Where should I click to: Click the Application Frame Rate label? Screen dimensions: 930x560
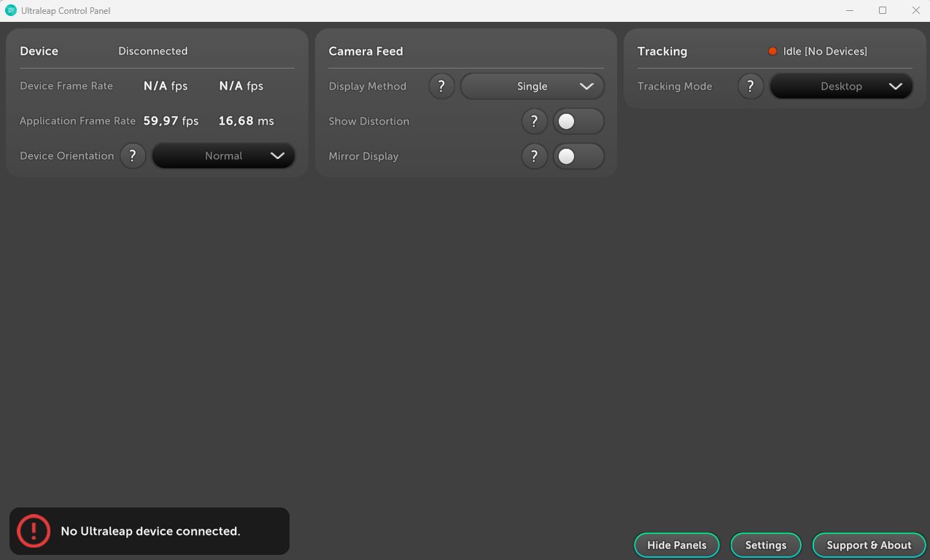78,121
